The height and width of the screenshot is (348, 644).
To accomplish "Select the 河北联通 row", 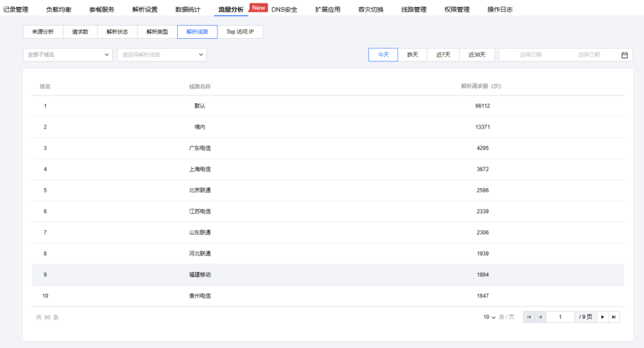I will click(x=328, y=254).
